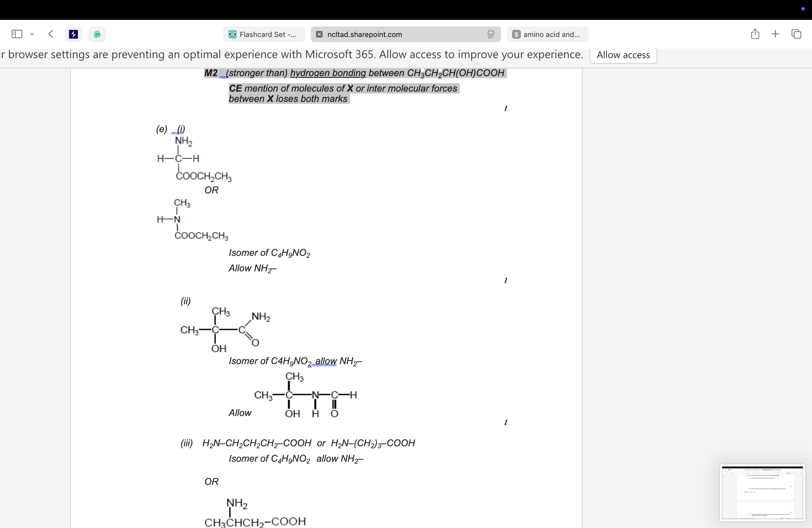The height and width of the screenshot is (528, 812).
Task: Click the H2N–CH2CH2CH2–COOH formula text
Action: tap(257, 443)
